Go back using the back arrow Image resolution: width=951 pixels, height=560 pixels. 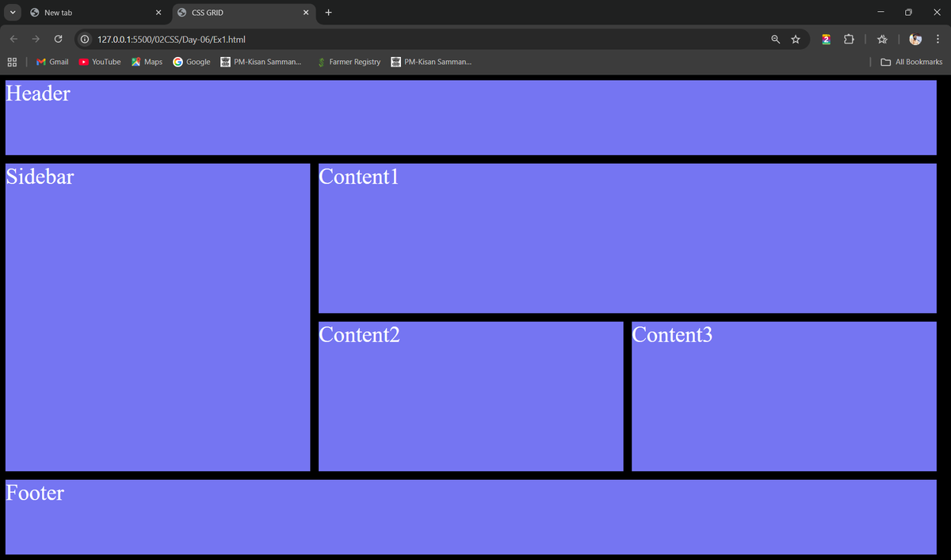tap(14, 39)
